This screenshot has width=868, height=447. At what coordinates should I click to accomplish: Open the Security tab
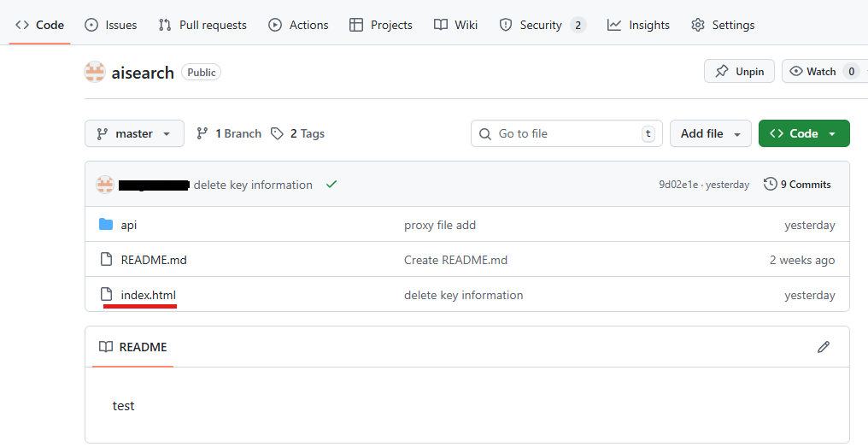(x=542, y=25)
